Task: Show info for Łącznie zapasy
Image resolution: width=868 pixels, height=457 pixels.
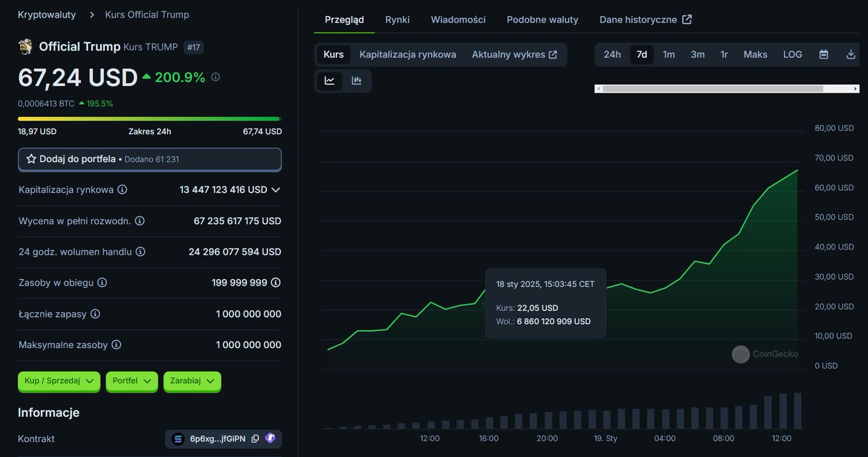Action: 95,314
